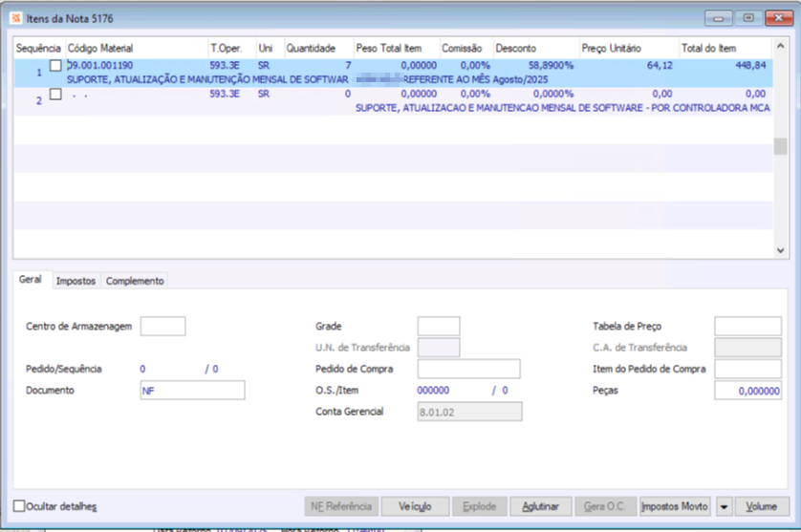The height and width of the screenshot is (532, 801).
Task: Click the Documento field containing NF
Action: click(192, 391)
